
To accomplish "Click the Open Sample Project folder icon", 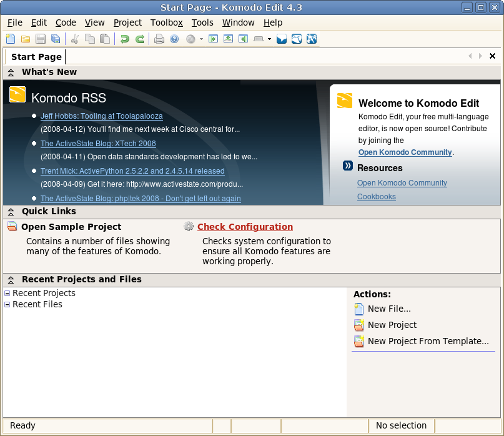I will click(12, 226).
